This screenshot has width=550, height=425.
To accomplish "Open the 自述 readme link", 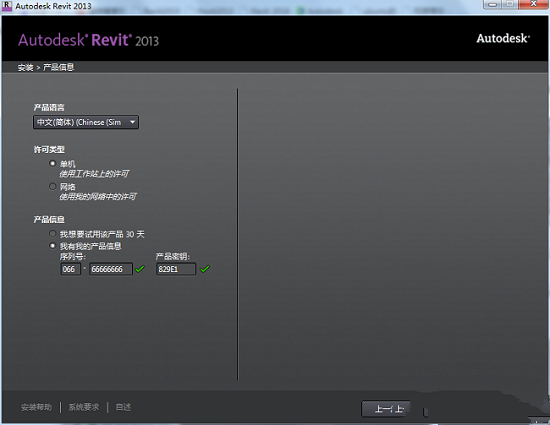I will click(x=123, y=407).
